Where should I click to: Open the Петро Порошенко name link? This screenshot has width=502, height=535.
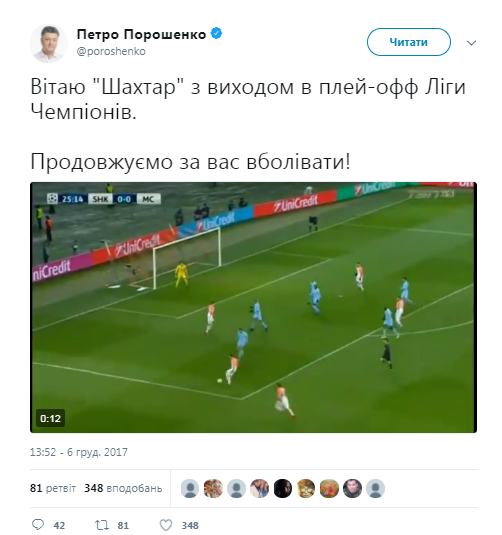(x=141, y=34)
